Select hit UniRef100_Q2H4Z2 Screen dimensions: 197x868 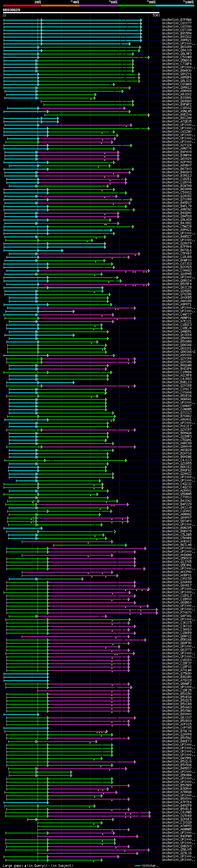[177, 474]
